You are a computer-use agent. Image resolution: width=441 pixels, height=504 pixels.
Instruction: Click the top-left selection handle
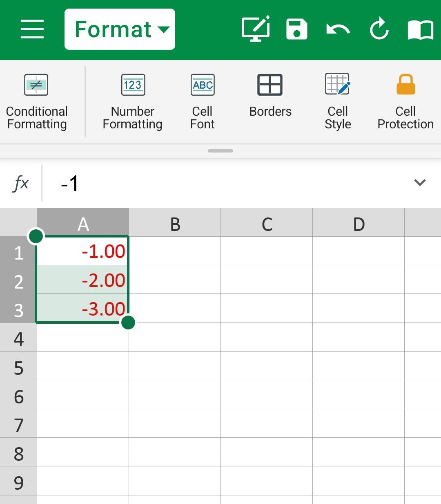point(36,236)
